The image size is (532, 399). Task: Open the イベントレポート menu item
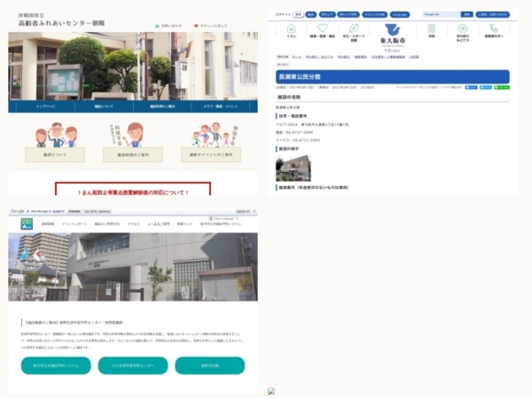pyautogui.click(x=74, y=224)
